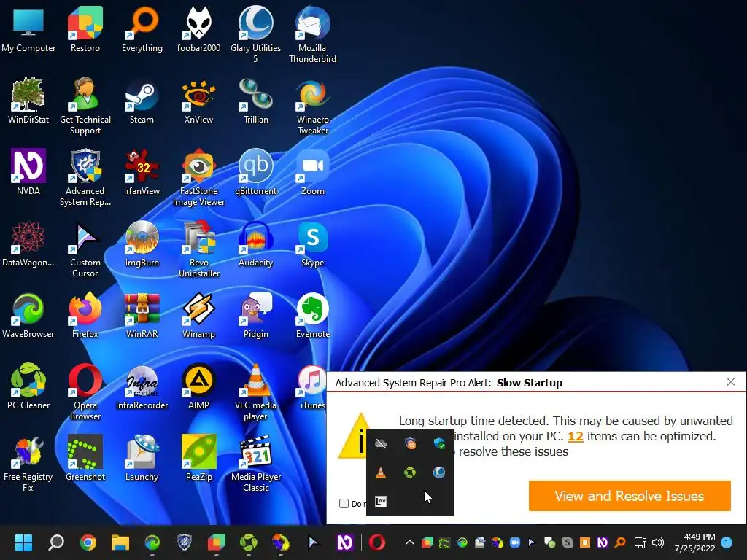Select Revo Uninstaller icon

pos(198,249)
